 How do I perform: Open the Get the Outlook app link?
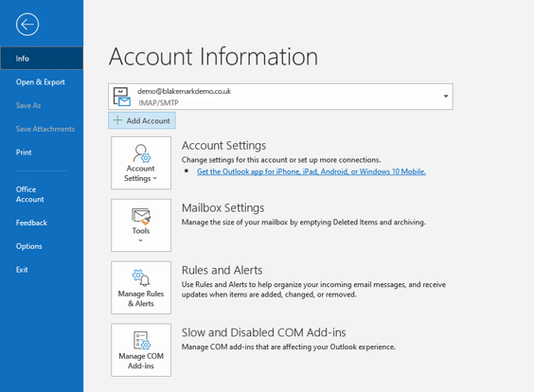tap(311, 171)
